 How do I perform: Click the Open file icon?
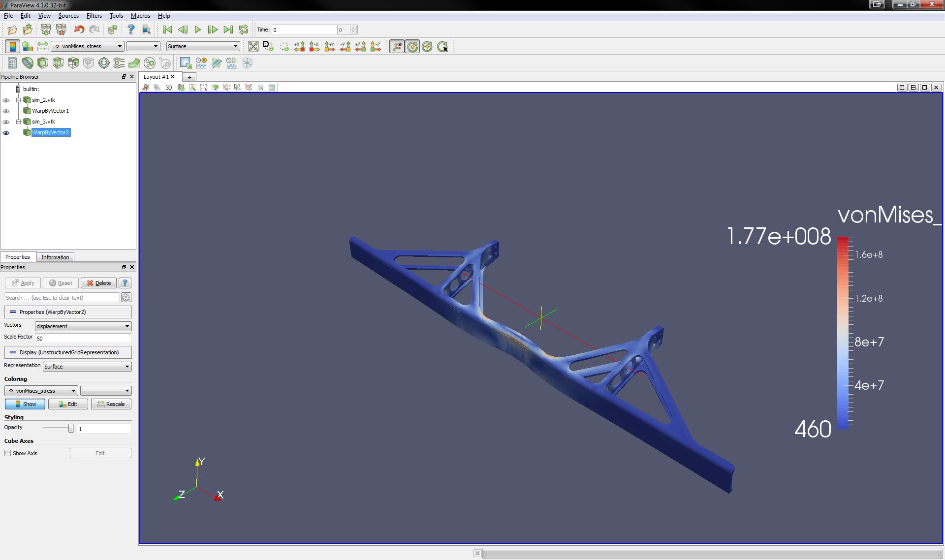tap(12, 30)
